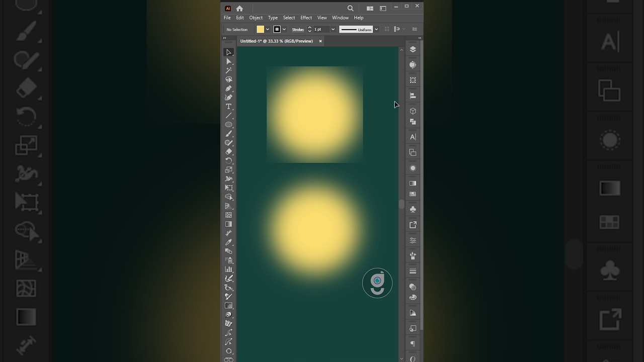Viewport: 644px width, 362px height.
Task: Select the Shape Builder tool
Action: tap(228, 197)
